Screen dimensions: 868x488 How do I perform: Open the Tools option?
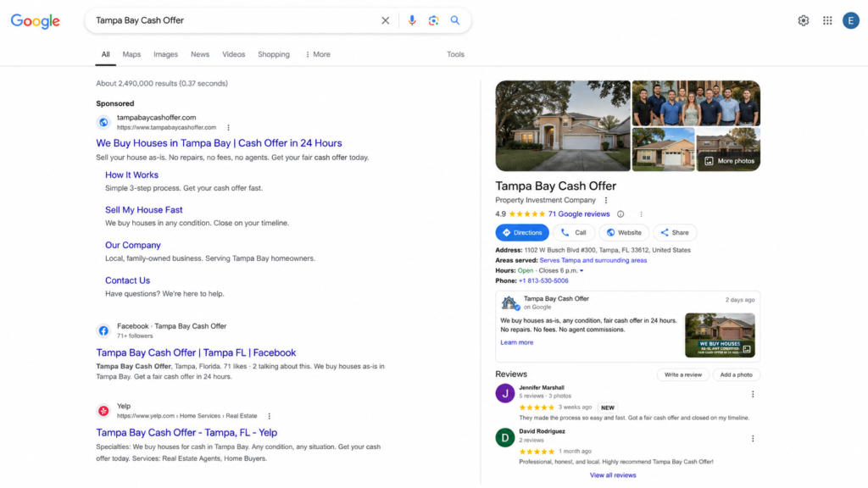[x=455, y=54]
